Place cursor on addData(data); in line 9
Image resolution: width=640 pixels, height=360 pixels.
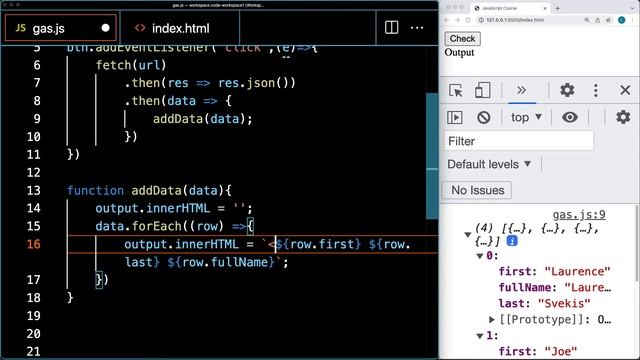tap(203, 119)
